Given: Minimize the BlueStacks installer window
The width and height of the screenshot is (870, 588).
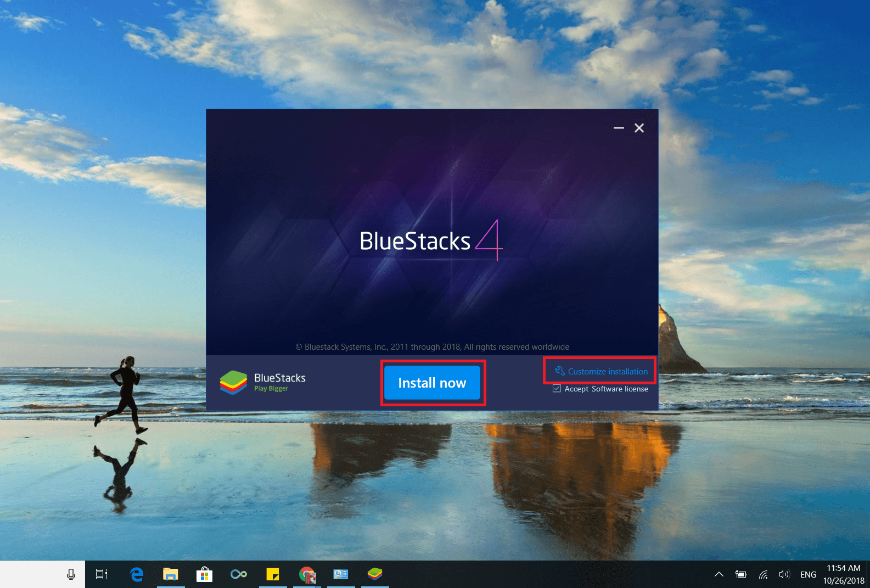Looking at the screenshot, I should 619,128.
